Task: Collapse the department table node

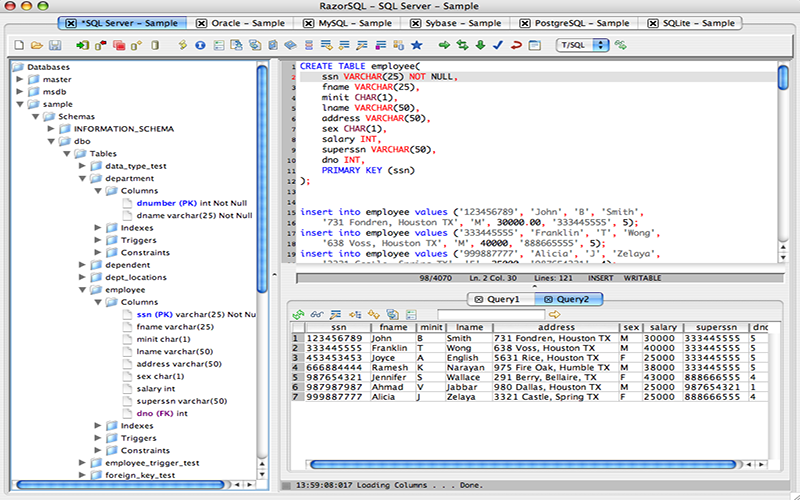Action: point(82,179)
